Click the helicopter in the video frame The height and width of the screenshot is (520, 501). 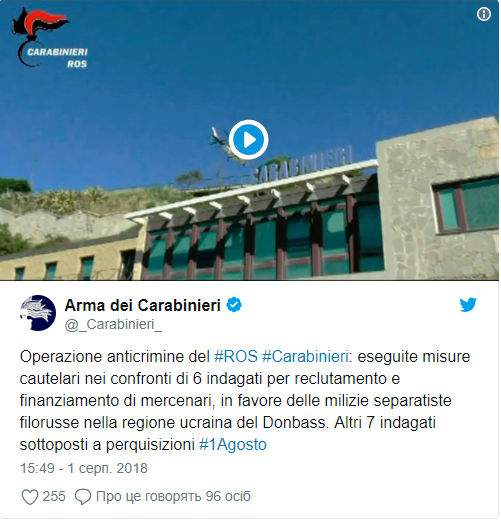point(223,144)
